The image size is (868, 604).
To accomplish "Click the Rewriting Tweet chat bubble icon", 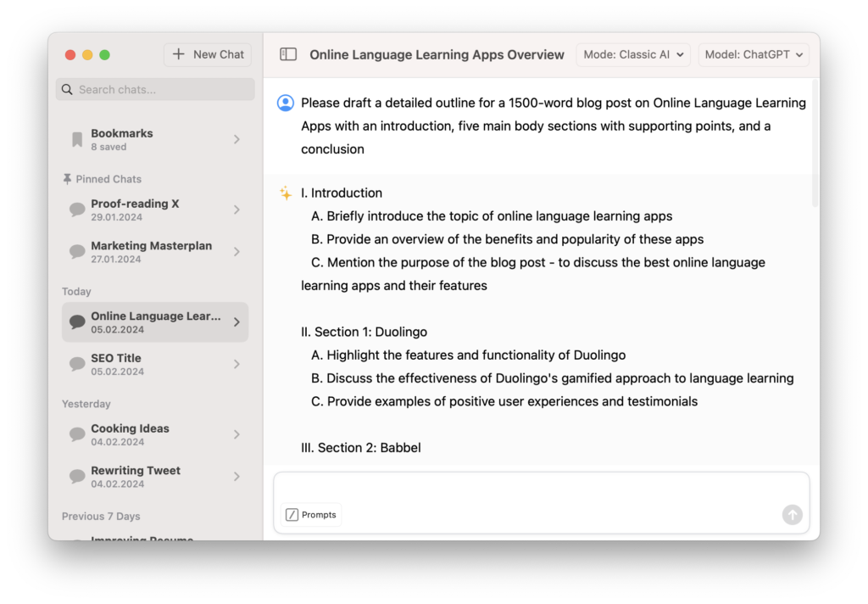I will (77, 477).
